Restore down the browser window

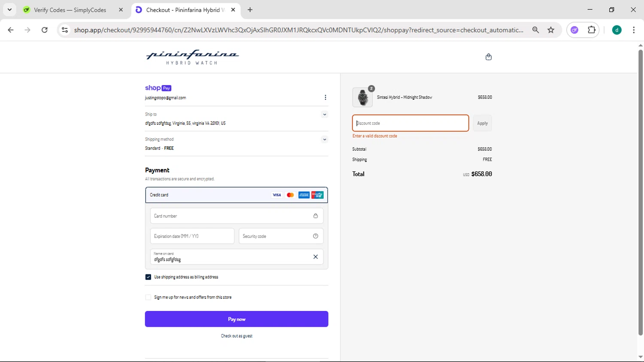tap(611, 9)
